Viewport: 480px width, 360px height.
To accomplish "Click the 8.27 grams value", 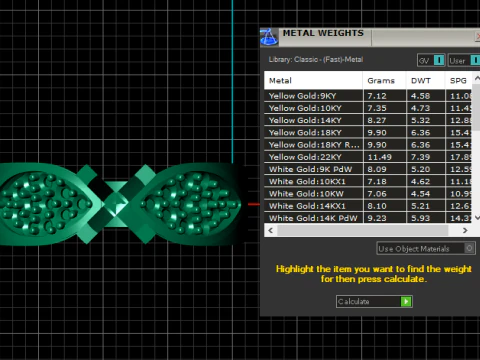I will pyautogui.click(x=377, y=120).
